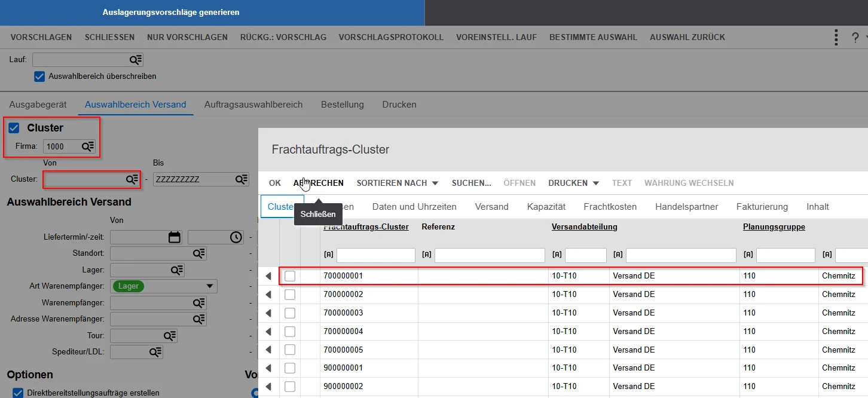Open lookup icon in Cluster Von field
868x398 pixels.
click(132, 179)
